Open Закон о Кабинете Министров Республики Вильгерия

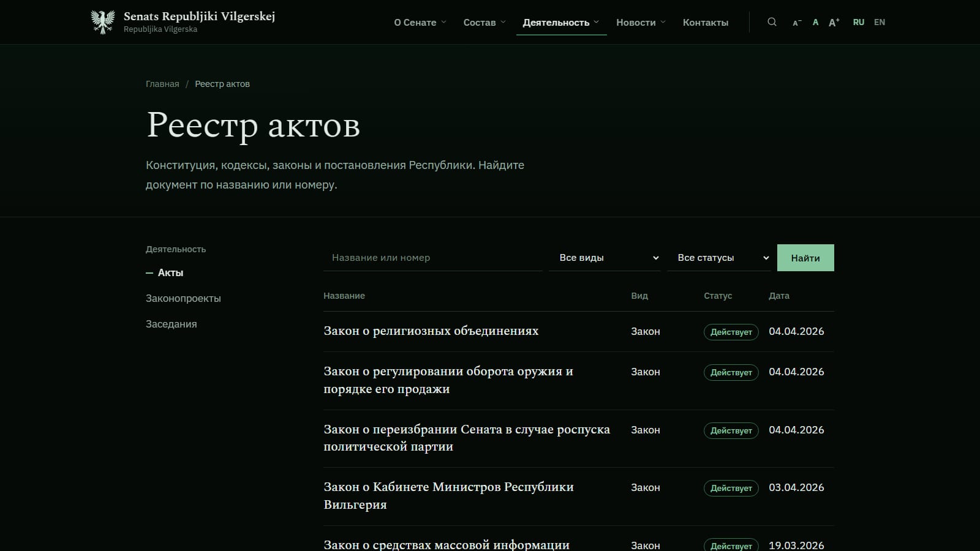(x=448, y=496)
